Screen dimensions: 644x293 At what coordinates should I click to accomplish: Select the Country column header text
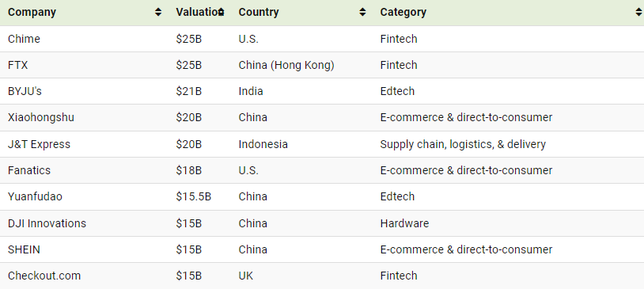[259, 13]
